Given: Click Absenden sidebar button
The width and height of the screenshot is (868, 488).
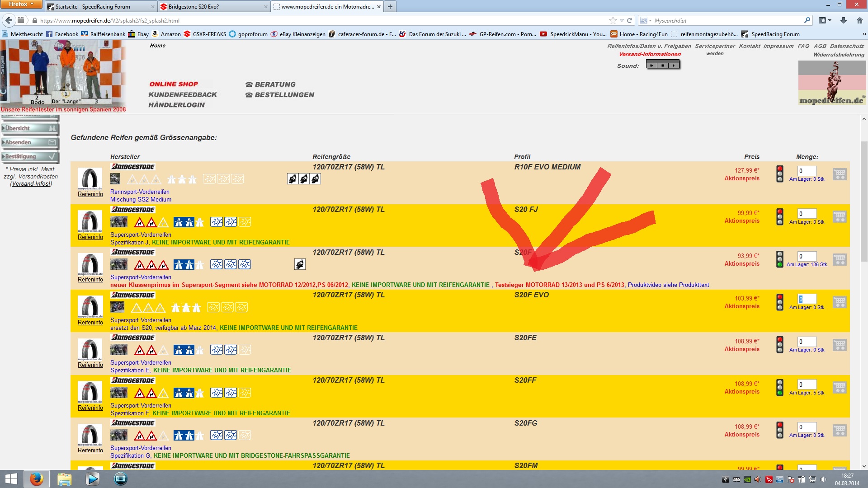Looking at the screenshot, I should click(30, 142).
